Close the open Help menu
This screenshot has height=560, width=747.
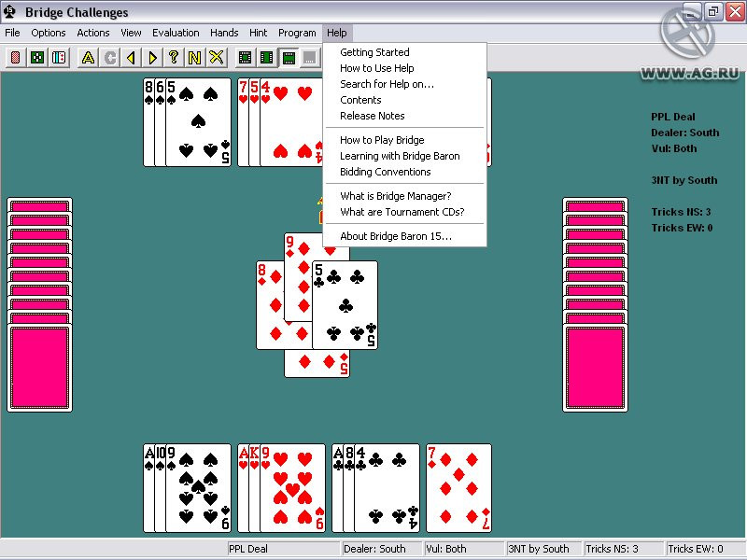pyautogui.click(x=337, y=33)
